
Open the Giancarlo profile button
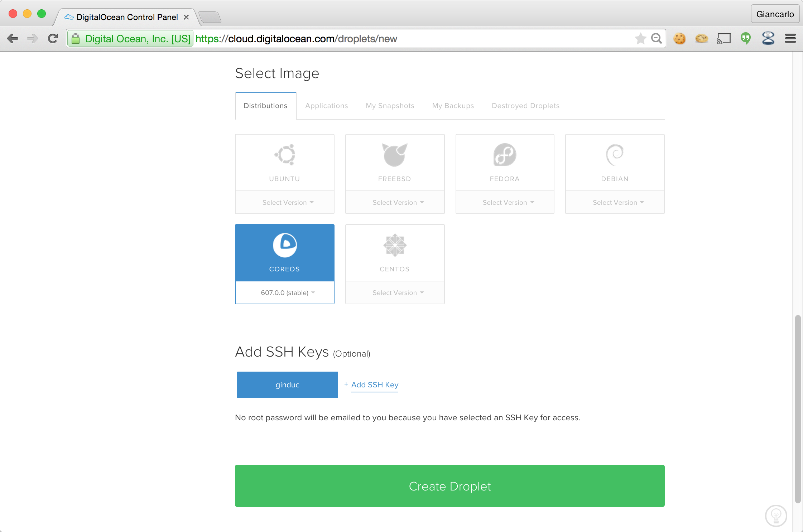775,14
